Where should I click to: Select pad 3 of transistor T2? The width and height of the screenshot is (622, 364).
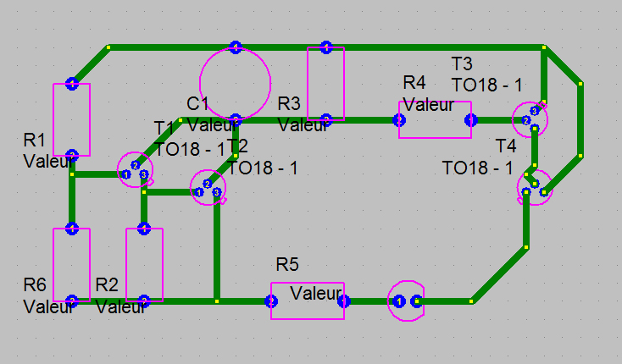click(217, 192)
